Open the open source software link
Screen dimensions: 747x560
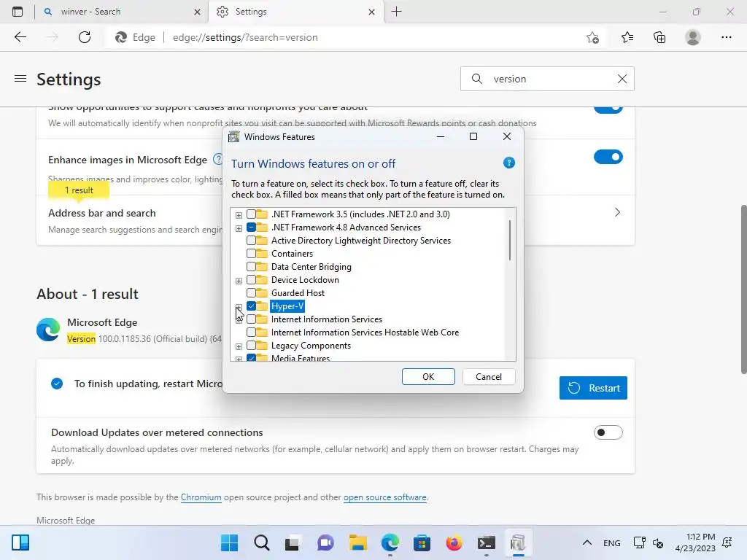click(x=385, y=497)
